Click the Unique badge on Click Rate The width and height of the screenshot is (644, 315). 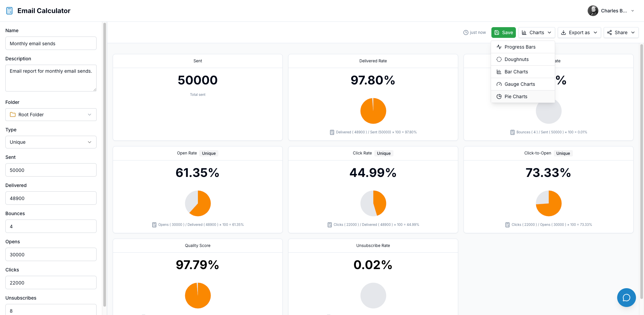pyautogui.click(x=384, y=153)
